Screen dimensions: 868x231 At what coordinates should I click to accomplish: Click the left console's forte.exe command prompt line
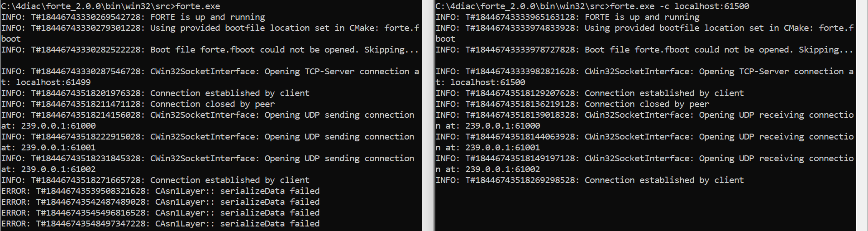coord(110,6)
